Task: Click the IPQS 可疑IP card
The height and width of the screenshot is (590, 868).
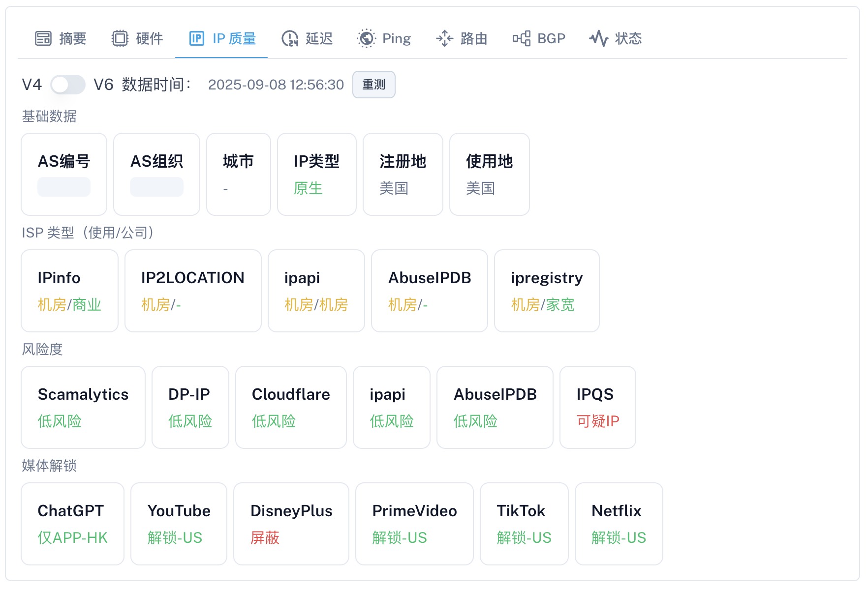Action: click(x=597, y=407)
